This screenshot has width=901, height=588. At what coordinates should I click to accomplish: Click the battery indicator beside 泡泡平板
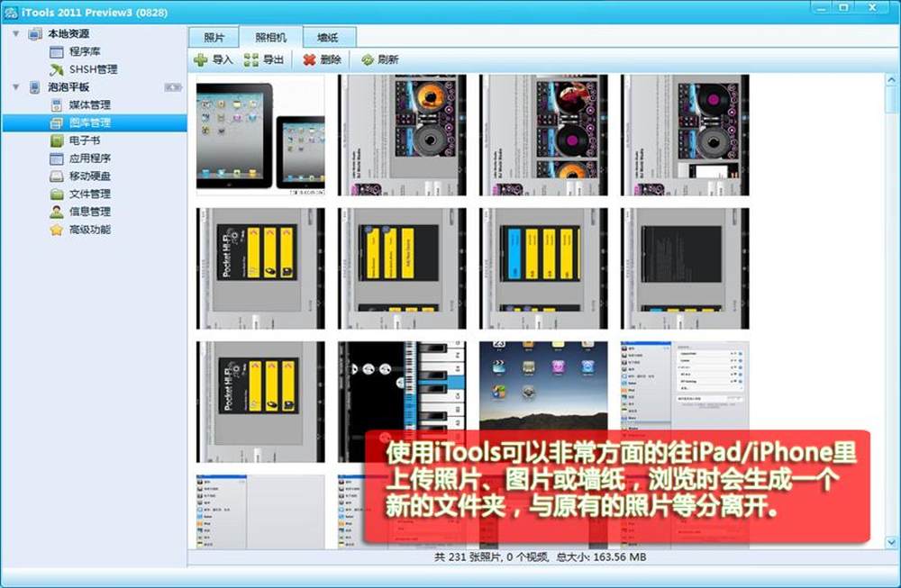173,87
